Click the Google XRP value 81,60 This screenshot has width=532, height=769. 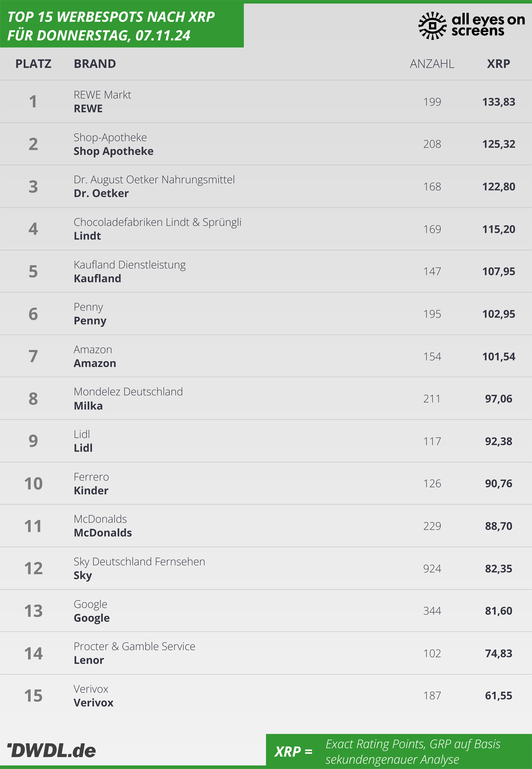(x=499, y=611)
